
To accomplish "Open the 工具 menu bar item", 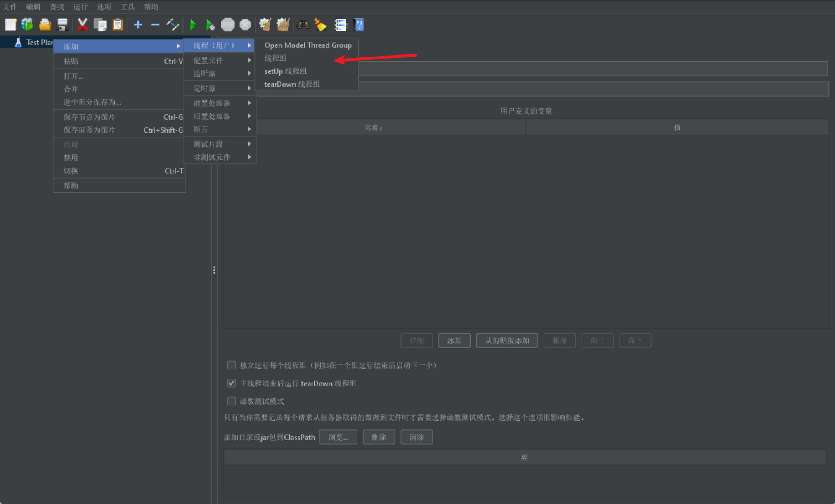I will [x=128, y=7].
